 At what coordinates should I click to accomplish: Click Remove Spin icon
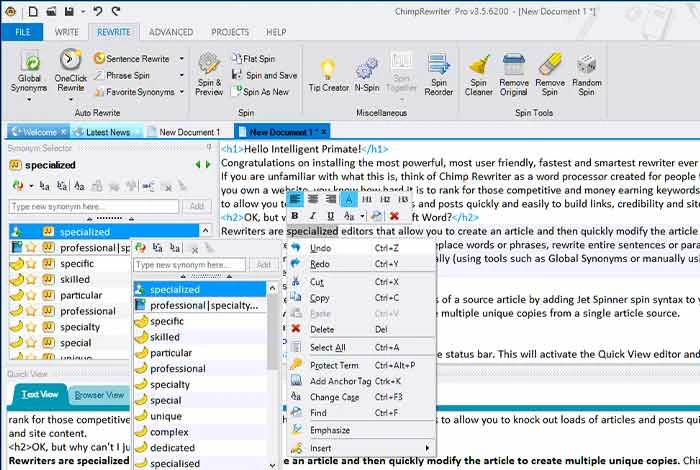[550, 75]
